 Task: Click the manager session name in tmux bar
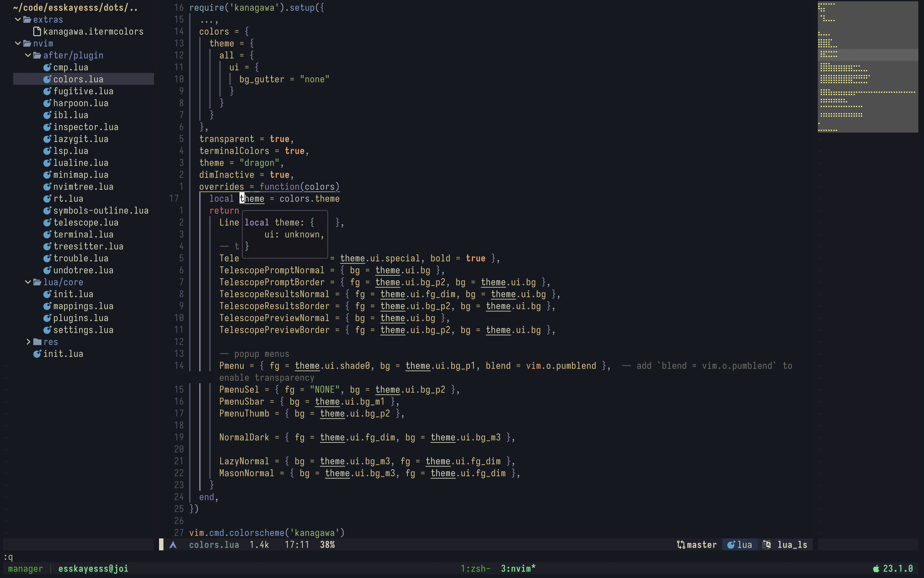[25, 569]
